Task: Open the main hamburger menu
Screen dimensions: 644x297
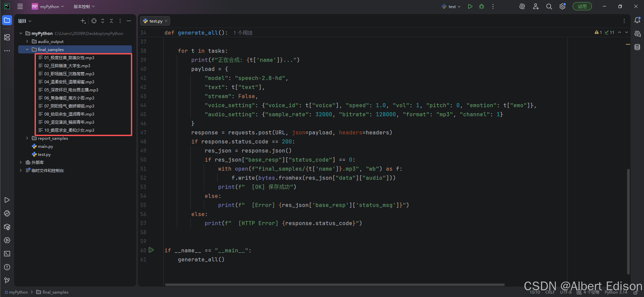Action: coord(20,6)
